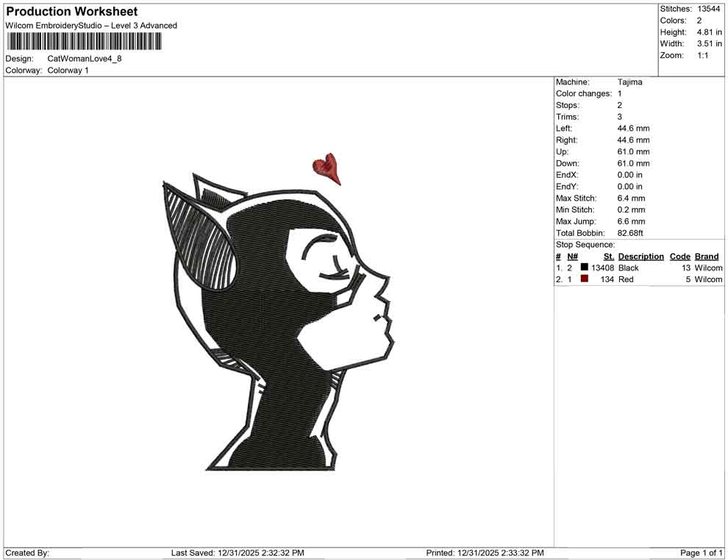Click the 'Created By:' footer label

27,553
